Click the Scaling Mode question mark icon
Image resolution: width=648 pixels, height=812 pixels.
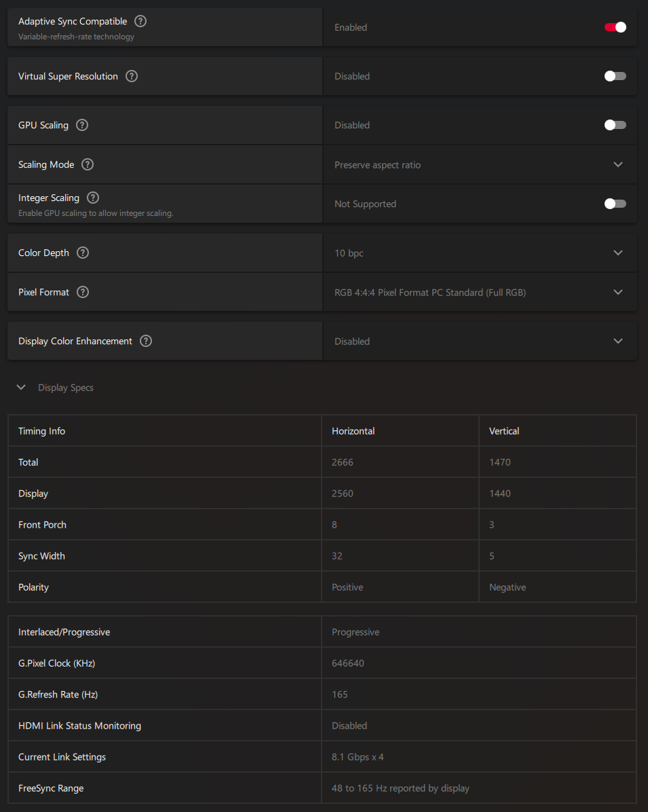(88, 164)
